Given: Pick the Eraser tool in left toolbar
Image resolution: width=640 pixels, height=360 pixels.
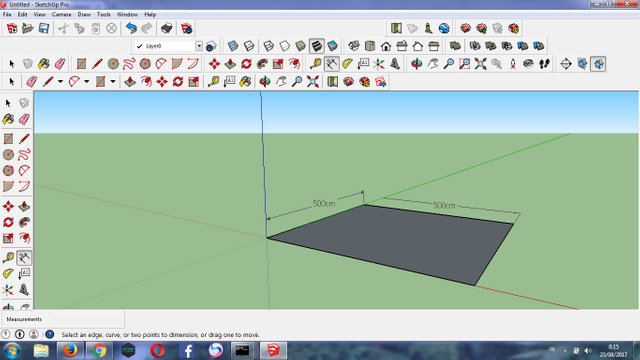Looking at the screenshot, I should pos(24,119).
